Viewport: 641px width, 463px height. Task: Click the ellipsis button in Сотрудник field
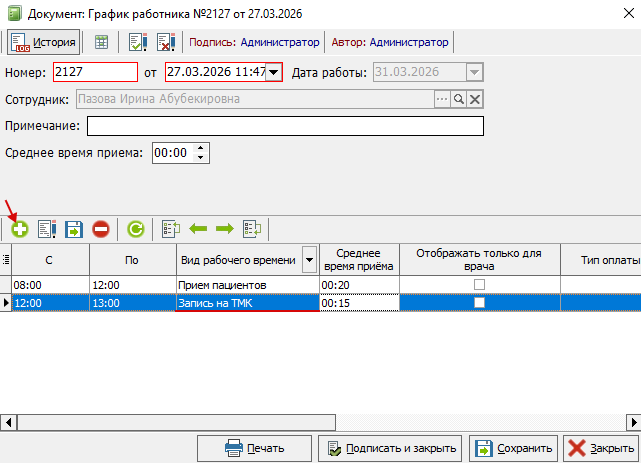pyautogui.click(x=441, y=99)
